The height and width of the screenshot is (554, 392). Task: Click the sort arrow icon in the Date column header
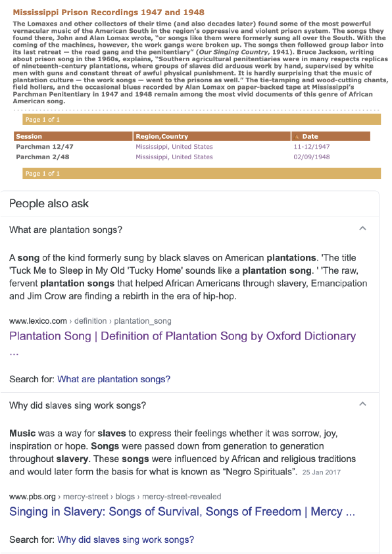(297, 137)
